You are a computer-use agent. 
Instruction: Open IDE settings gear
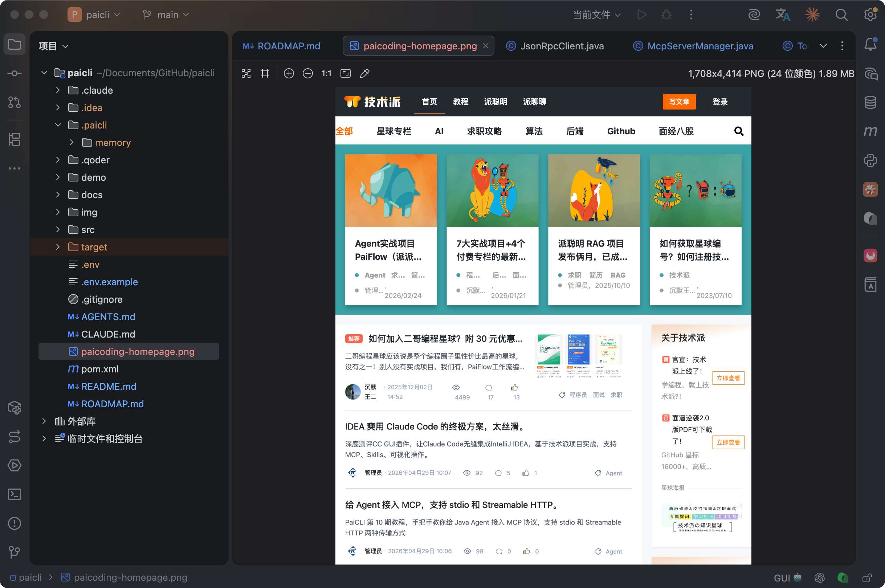point(870,15)
